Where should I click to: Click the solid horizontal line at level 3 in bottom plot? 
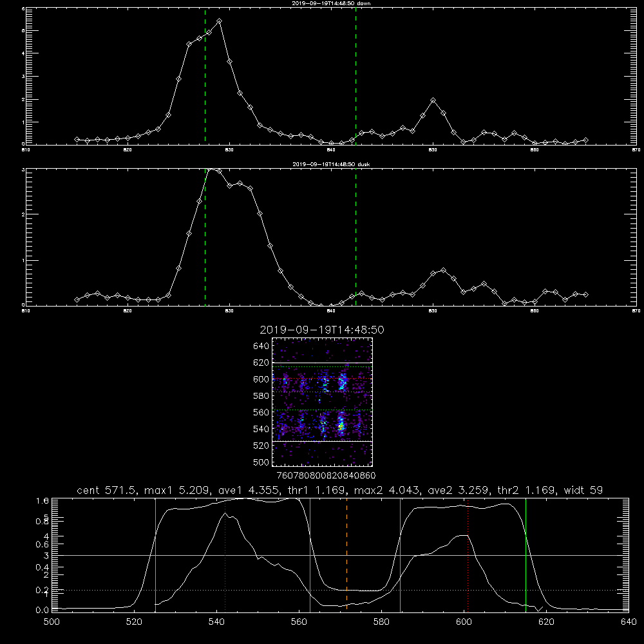click(x=340, y=555)
